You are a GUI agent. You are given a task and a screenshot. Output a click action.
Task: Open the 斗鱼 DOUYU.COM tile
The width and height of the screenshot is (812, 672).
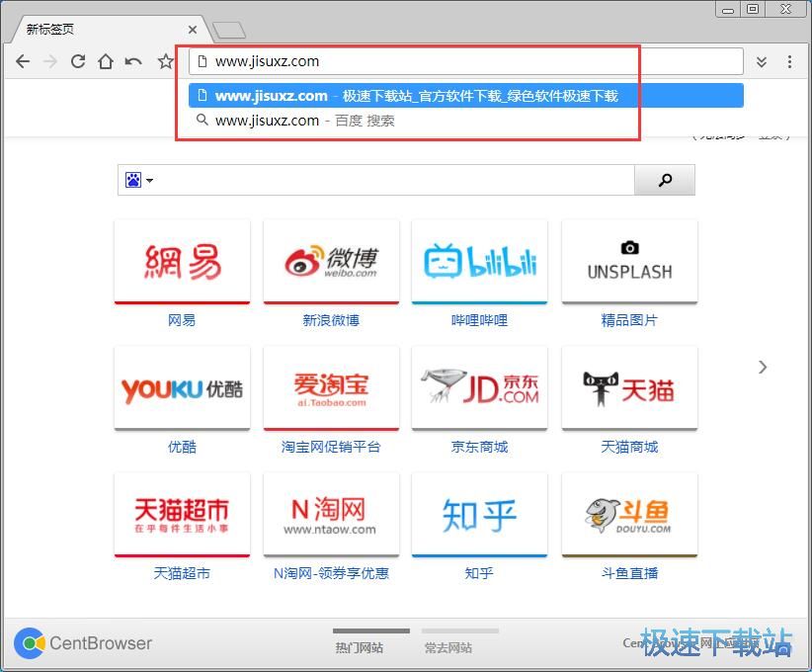click(x=629, y=515)
